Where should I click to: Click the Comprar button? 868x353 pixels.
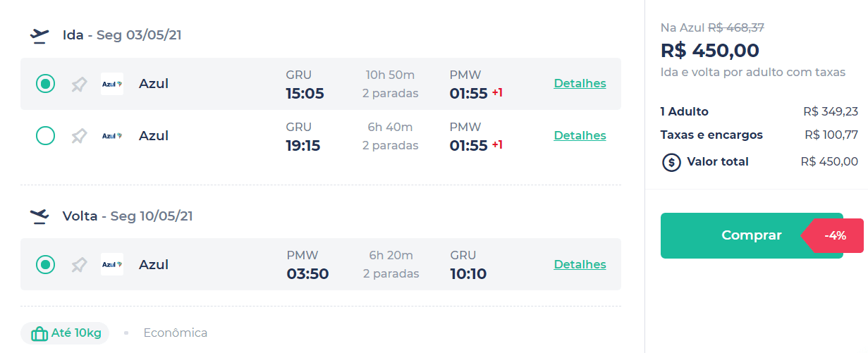point(752,235)
